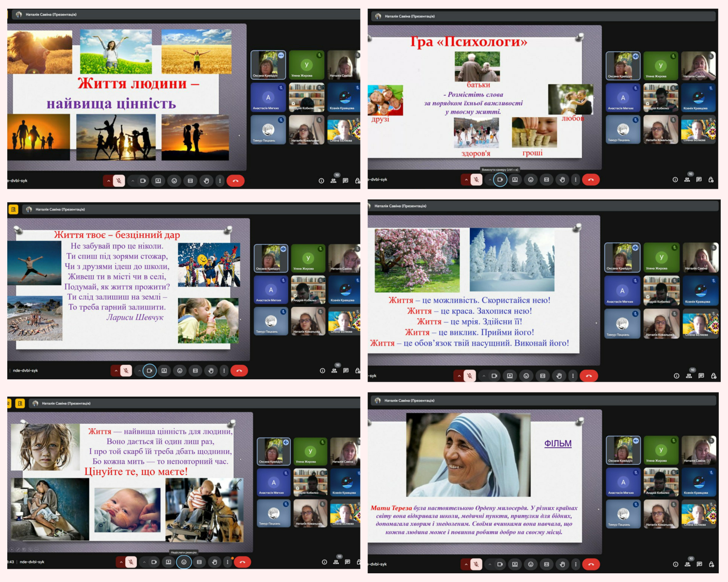Screen dimensions: 728x582
Task: Click yellow tab icon atop "Життя твоє" poem screenshot
Action: [13, 210]
